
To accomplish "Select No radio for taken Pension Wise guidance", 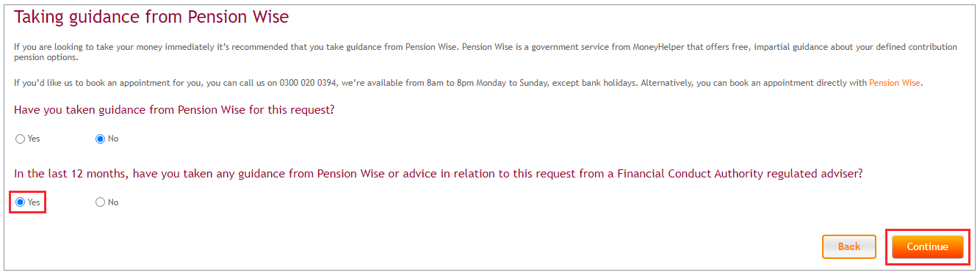I will [100, 139].
